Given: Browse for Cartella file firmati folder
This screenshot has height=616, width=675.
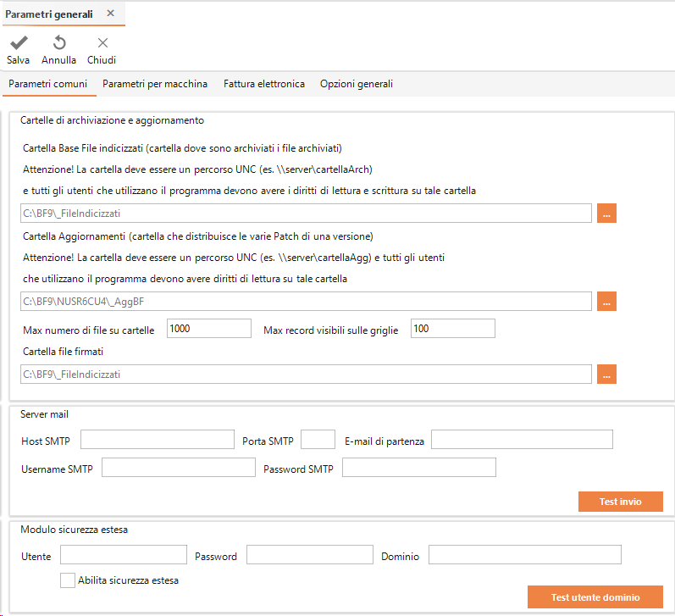Looking at the screenshot, I should [x=606, y=374].
